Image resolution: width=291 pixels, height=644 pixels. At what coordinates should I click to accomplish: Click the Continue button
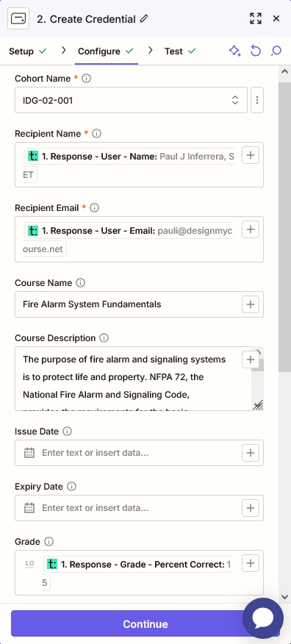click(145, 623)
